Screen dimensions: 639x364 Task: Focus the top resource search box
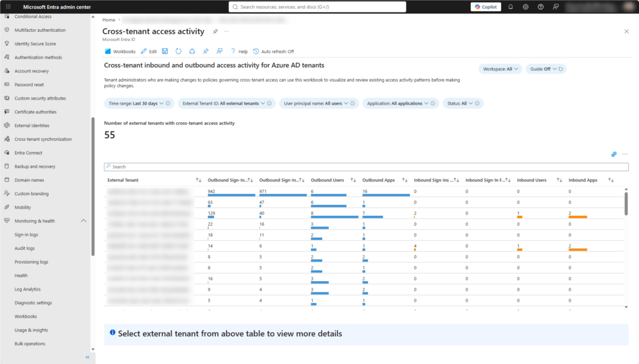pos(318,7)
